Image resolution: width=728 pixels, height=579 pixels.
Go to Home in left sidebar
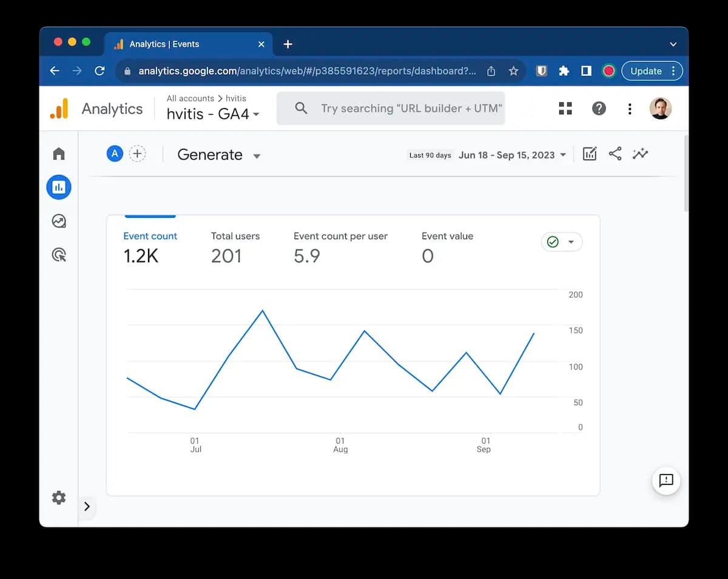pyautogui.click(x=59, y=154)
